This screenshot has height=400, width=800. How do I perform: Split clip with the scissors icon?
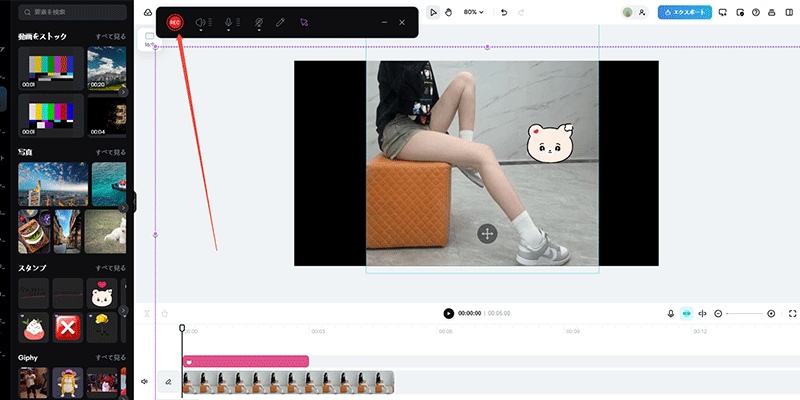[147, 313]
